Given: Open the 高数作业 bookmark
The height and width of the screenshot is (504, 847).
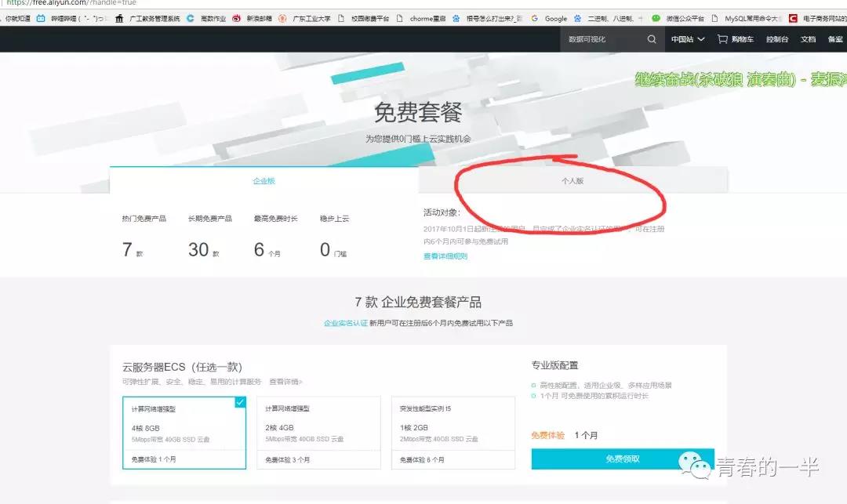Looking at the screenshot, I should (206, 18).
